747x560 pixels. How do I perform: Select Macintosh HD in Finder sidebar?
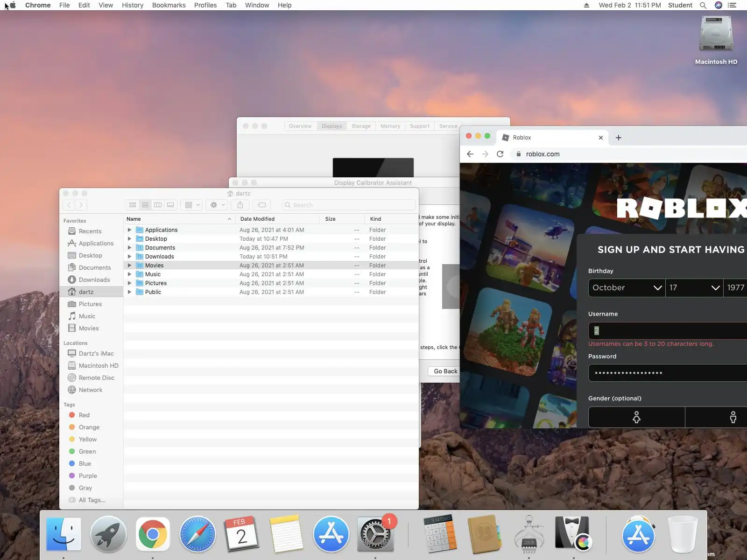99,365
